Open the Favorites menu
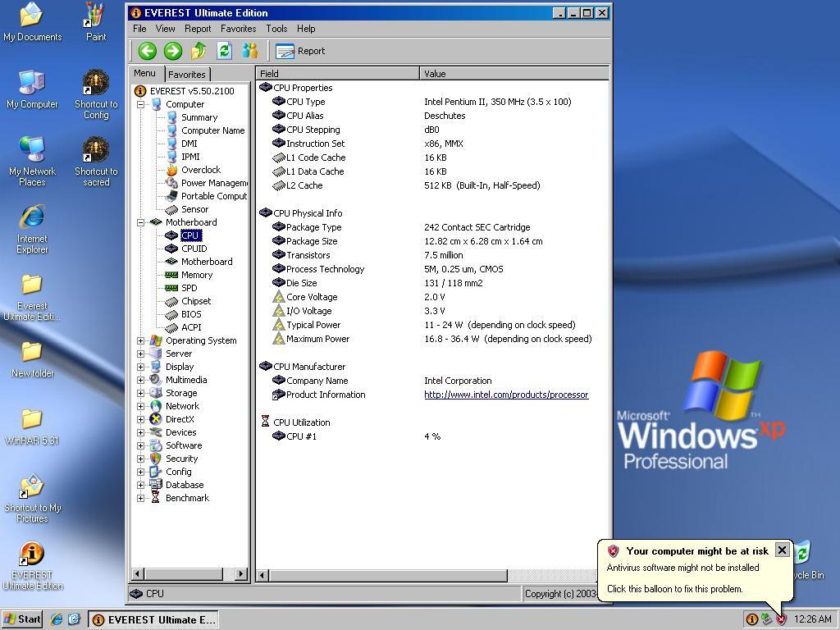The image size is (840, 630). point(238,29)
